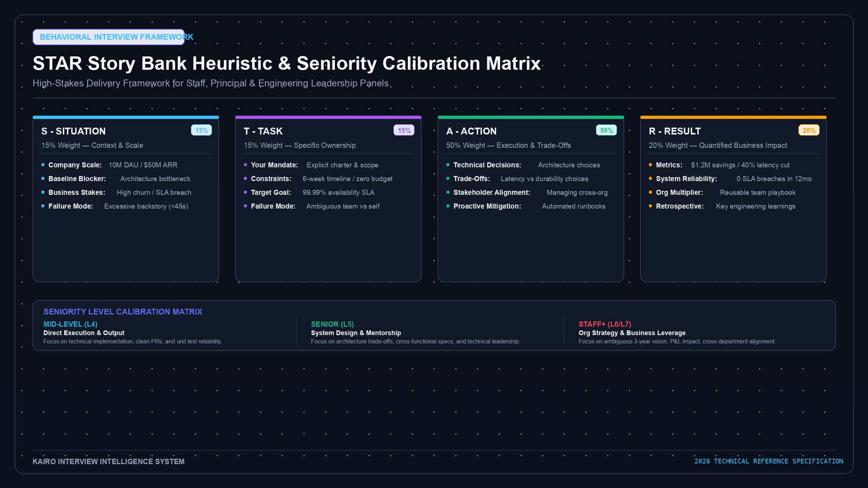The image size is (868, 488).
Task: Select 'Automated runbooks' text
Action: pos(574,206)
